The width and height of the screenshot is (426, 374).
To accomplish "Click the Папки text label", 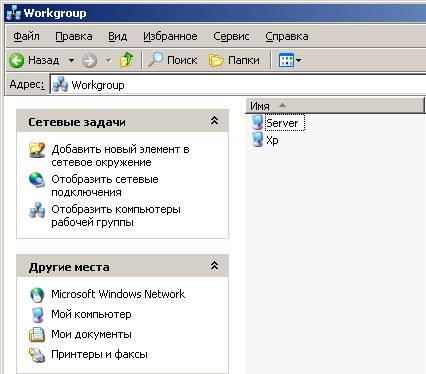I will [x=244, y=60].
